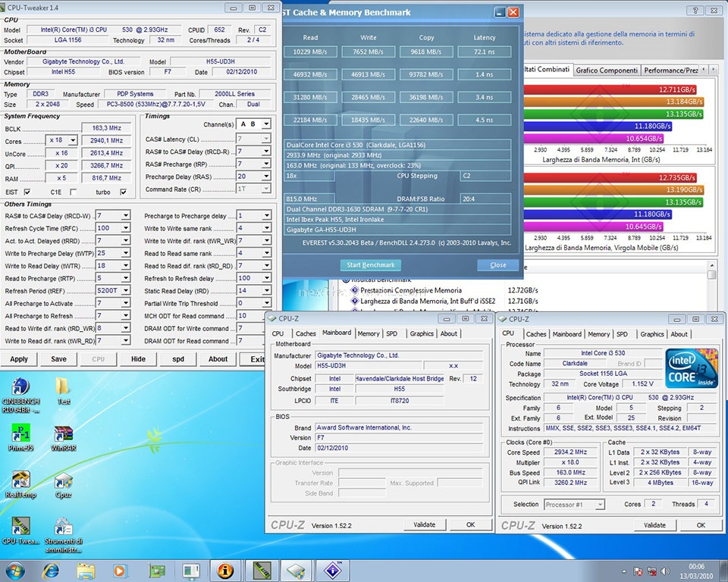
Task: Click Start Benchmark in Cache & Memory Benchmark
Action: pyautogui.click(x=371, y=265)
